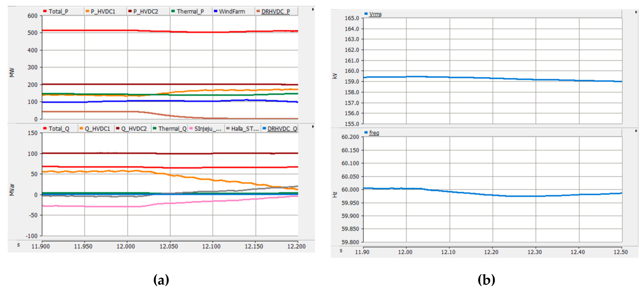Image resolution: width=644 pixels, height=294 pixels.
Task: Click the red Total_P legend swatch
Action: click(45, 11)
